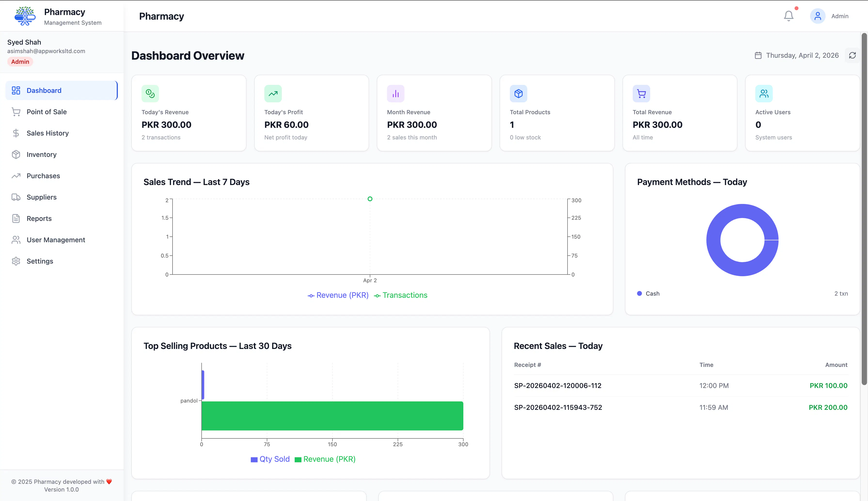
Task: Click the Version 1.0.0 footer text
Action: [x=62, y=489]
